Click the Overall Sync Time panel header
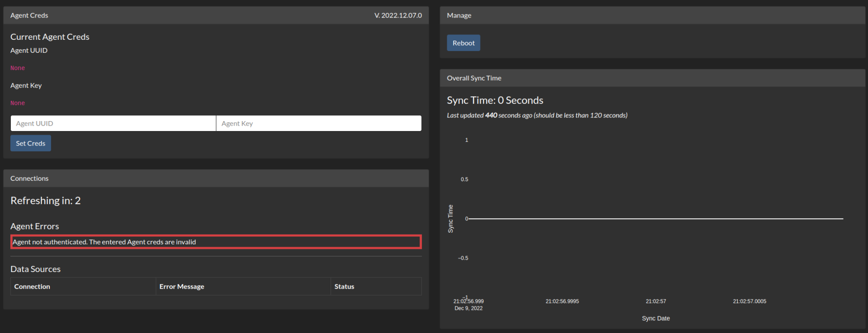Viewport: 868px width, 333px height. pyautogui.click(x=474, y=78)
